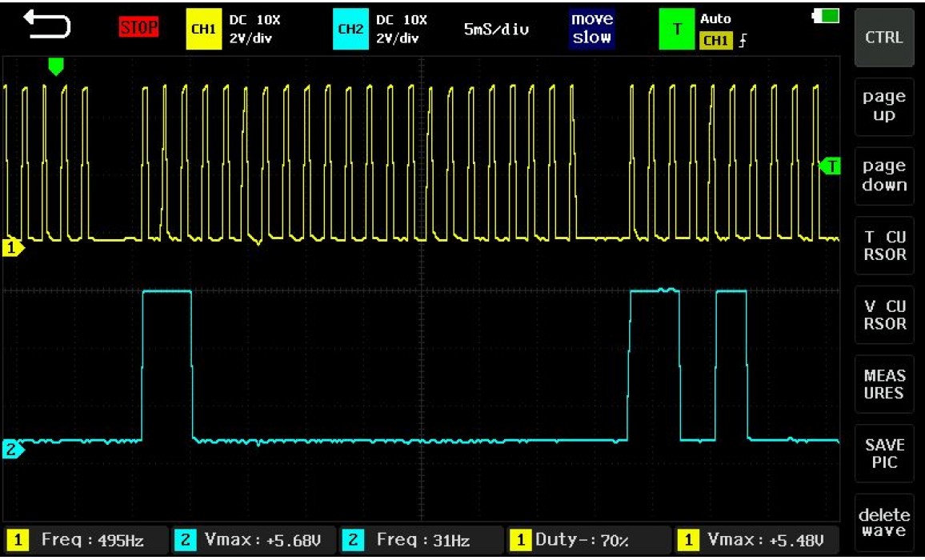Click the SAVE PIC button
This screenshot has height=560, width=925.
(883, 454)
